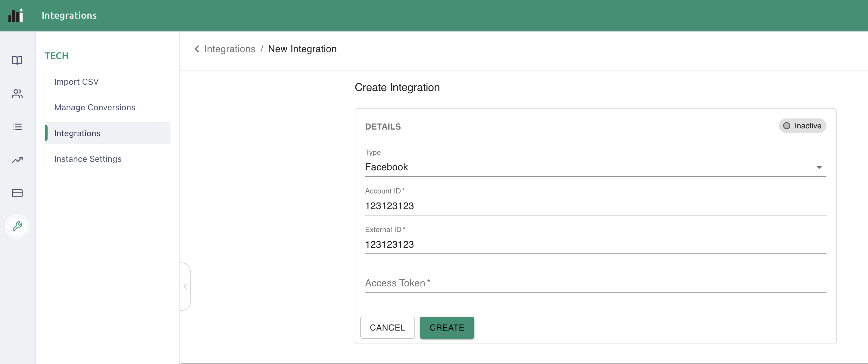Click the Integrations breadcrumb link

coord(230,49)
